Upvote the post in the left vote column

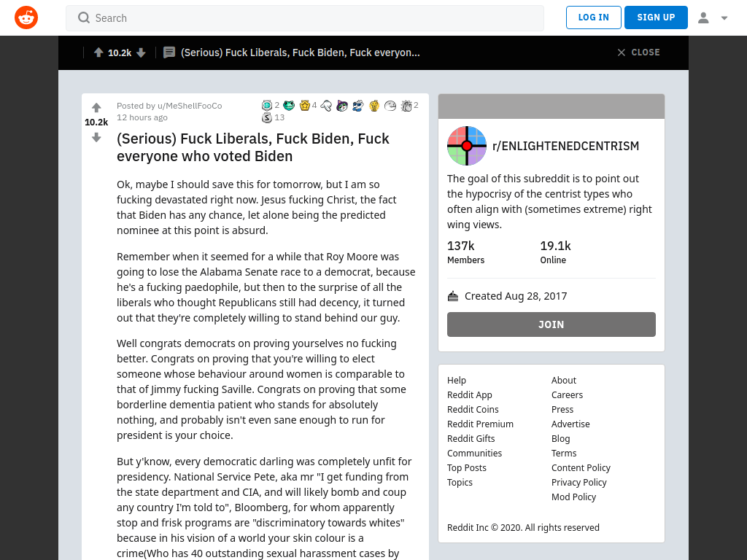(96, 107)
